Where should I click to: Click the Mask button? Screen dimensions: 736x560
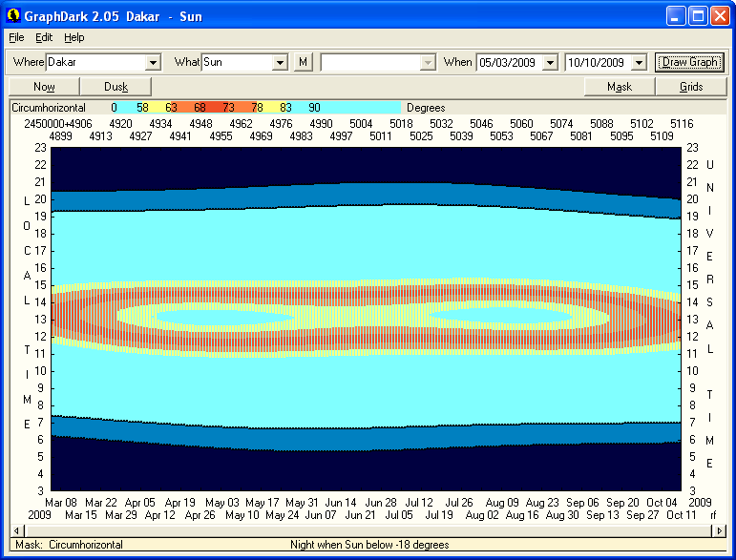620,87
